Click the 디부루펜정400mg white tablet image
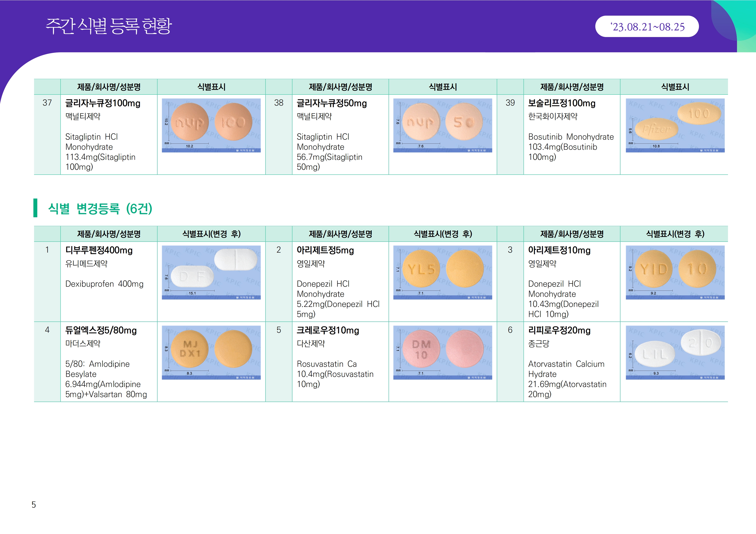This screenshot has height=534, width=756. point(211,272)
